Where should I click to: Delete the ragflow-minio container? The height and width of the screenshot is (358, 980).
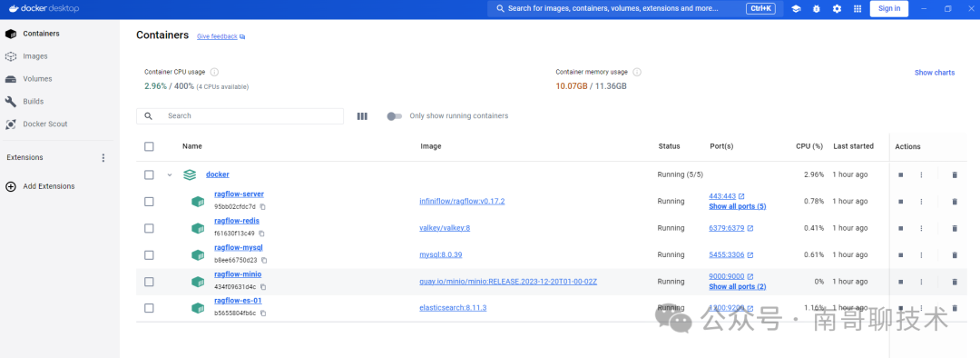(955, 282)
